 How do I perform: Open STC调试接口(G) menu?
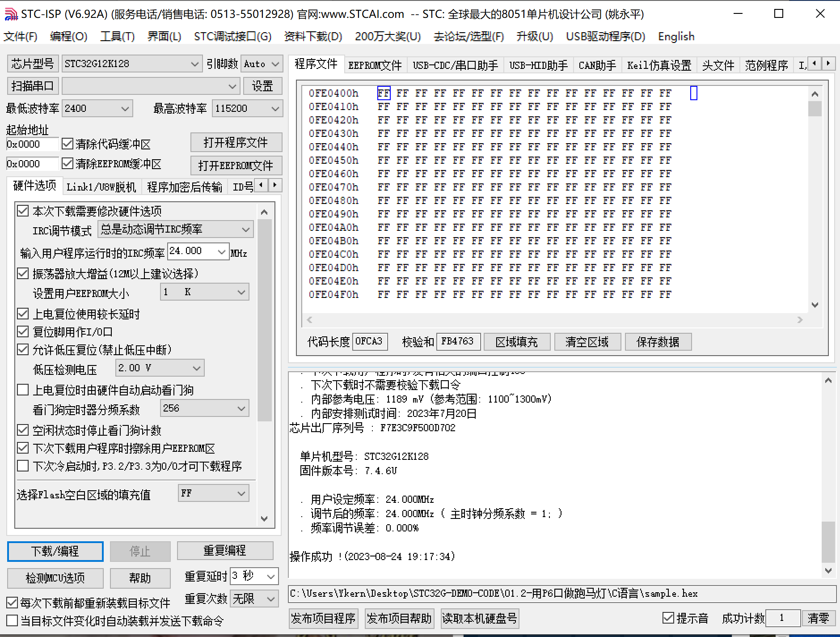coord(232,36)
